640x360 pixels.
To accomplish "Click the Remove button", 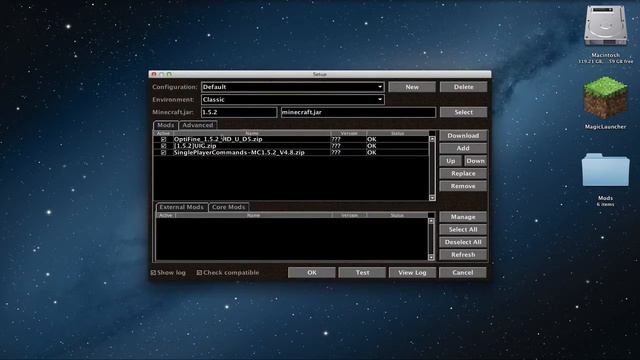I will 463,186.
